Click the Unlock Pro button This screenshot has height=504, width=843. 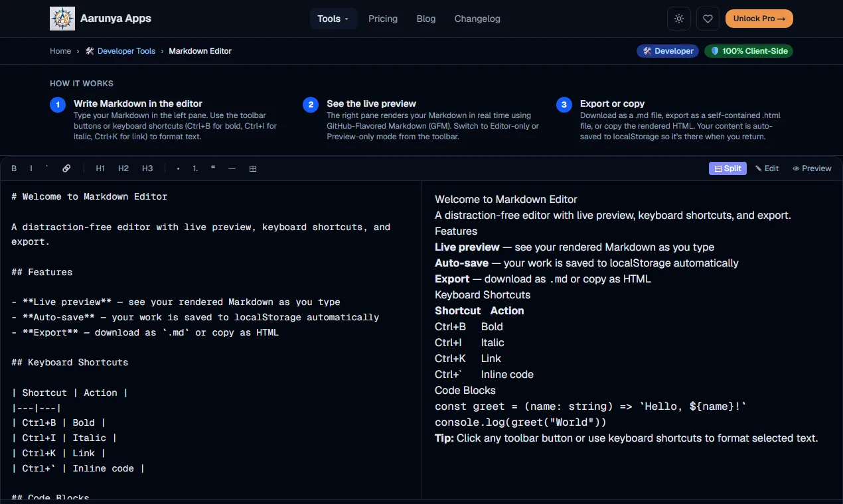[759, 19]
